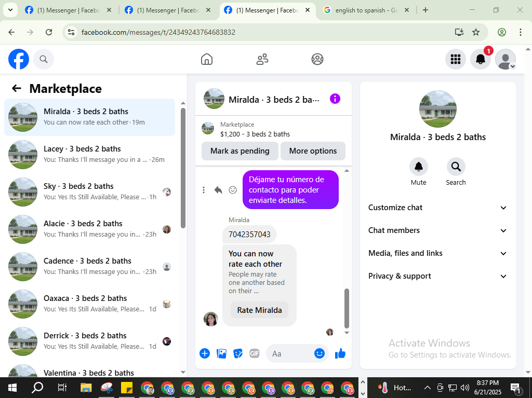Open the Cadence conversation
Screen dimensions: 532x398
click(89, 267)
